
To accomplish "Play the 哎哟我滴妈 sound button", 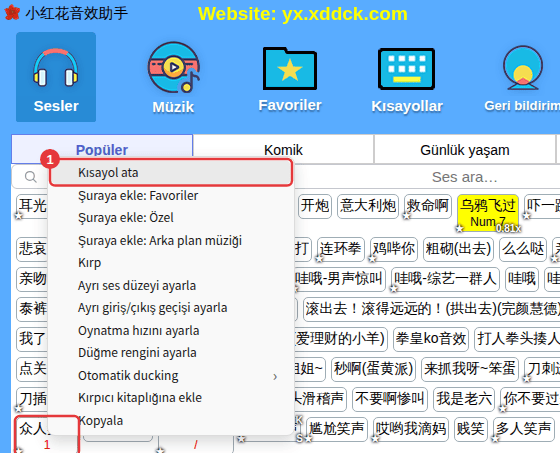I will coord(411,429).
